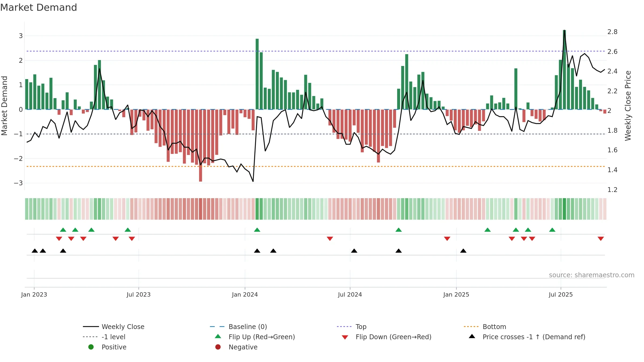The height and width of the screenshot is (362, 644).
Task: Click the red Flip Down triangle in legend
Action: pos(345,337)
